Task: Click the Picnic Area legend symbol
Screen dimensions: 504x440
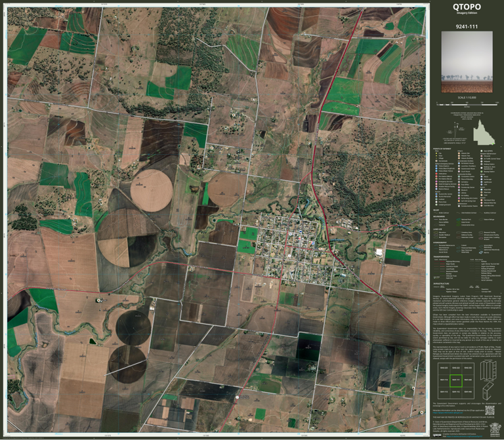Action: tap(436, 202)
